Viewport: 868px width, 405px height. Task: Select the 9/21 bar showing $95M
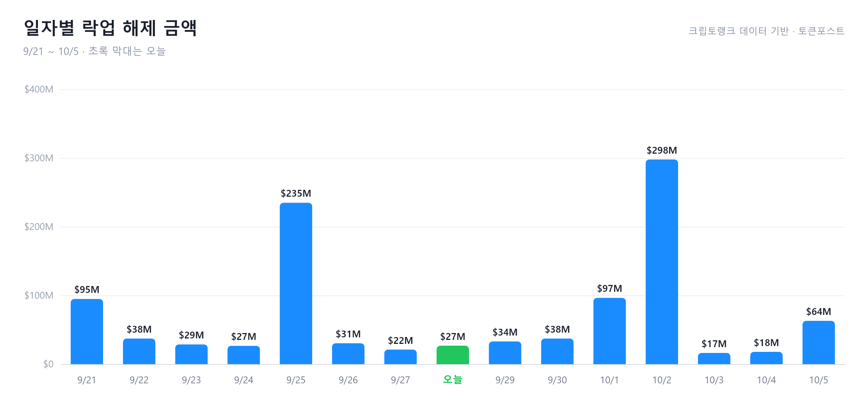pos(87,332)
